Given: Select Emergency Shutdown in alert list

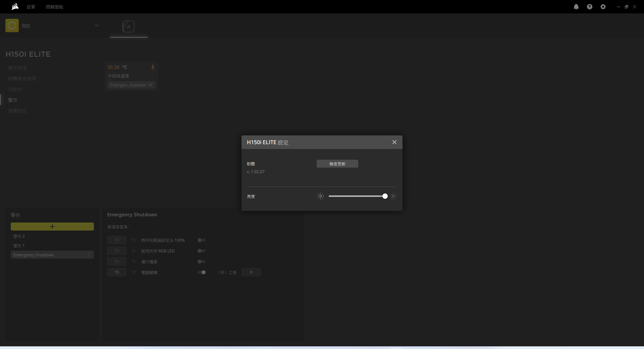Looking at the screenshot, I should tap(52, 255).
